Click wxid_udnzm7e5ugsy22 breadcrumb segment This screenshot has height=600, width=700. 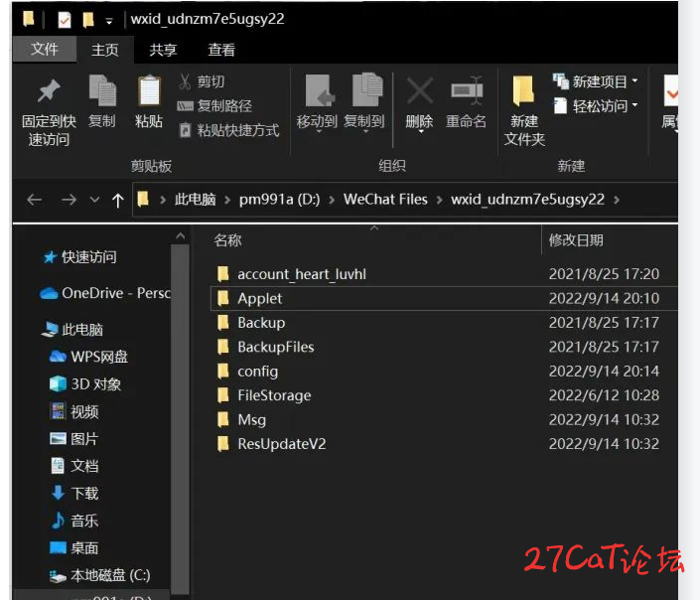527,200
